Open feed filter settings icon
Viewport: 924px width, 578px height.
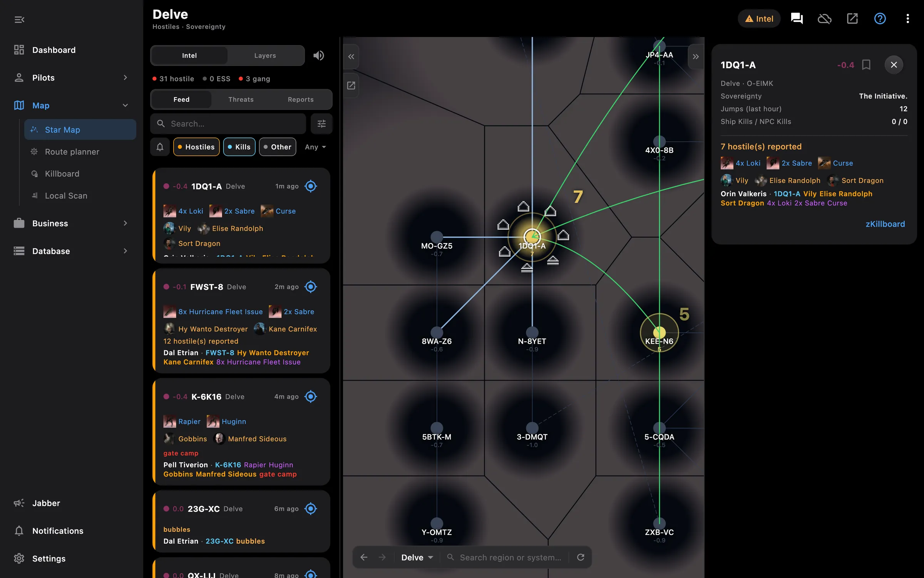coord(321,124)
